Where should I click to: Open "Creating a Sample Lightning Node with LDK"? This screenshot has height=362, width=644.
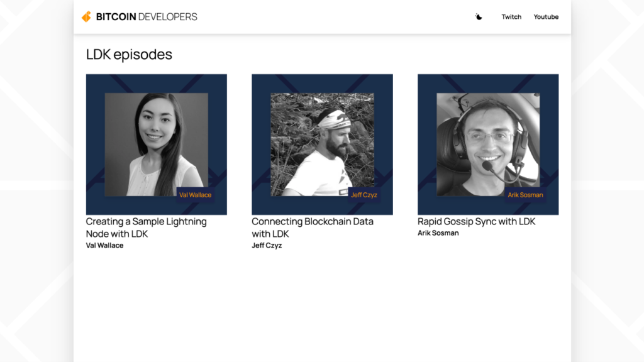(146, 228)
